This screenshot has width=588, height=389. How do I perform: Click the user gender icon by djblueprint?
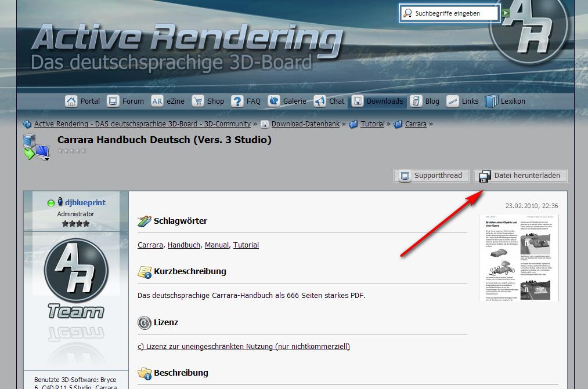click(x=60, y=202)
